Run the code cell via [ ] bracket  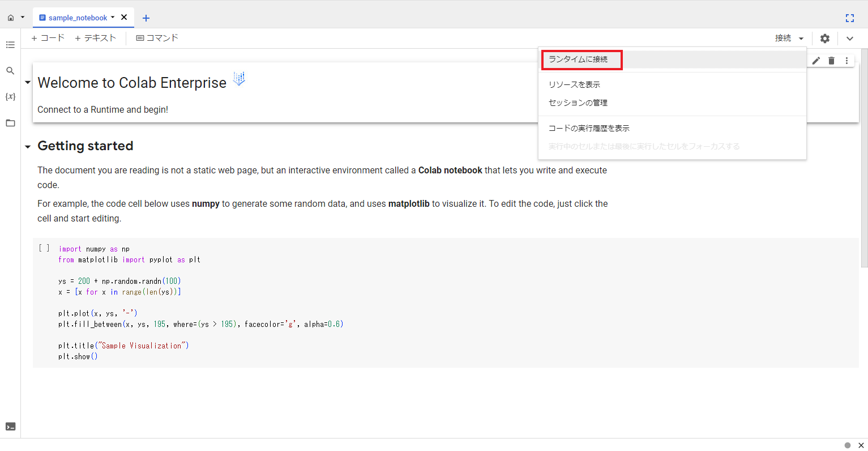(44, 248)
